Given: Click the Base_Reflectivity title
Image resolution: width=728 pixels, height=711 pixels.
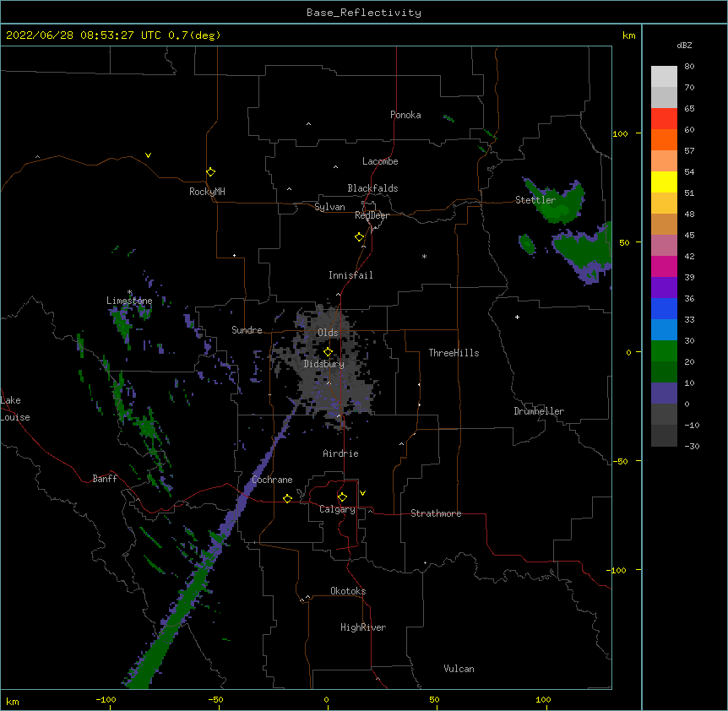Looking at the screenshot, I should (x=364, y=13).
